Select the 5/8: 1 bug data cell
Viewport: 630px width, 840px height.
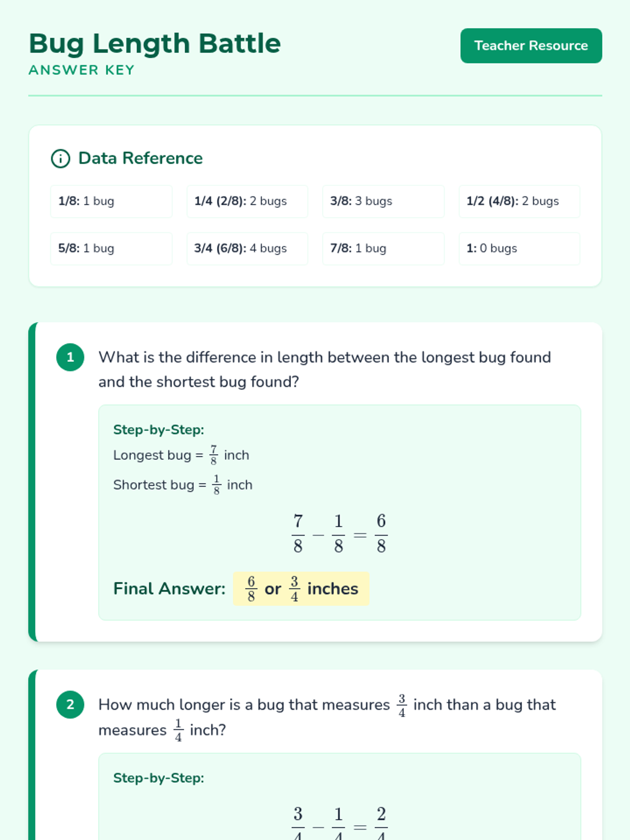pyautogui.click(x=111, y=248)
